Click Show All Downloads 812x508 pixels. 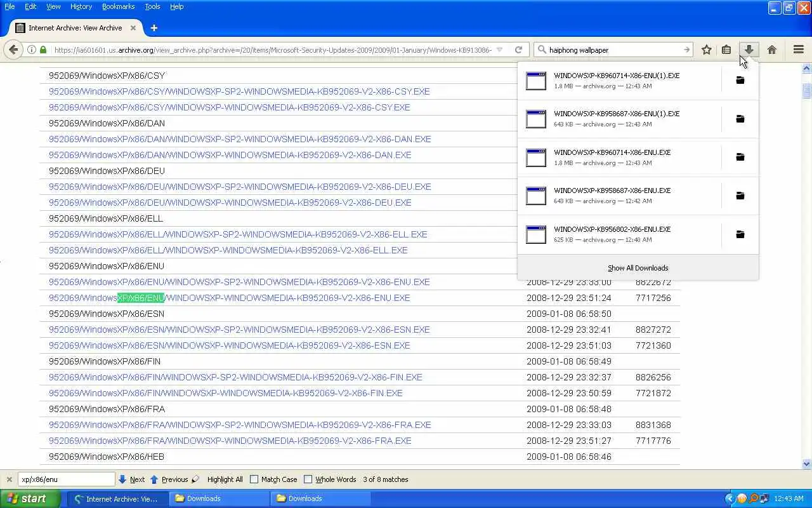click(638, 268)
